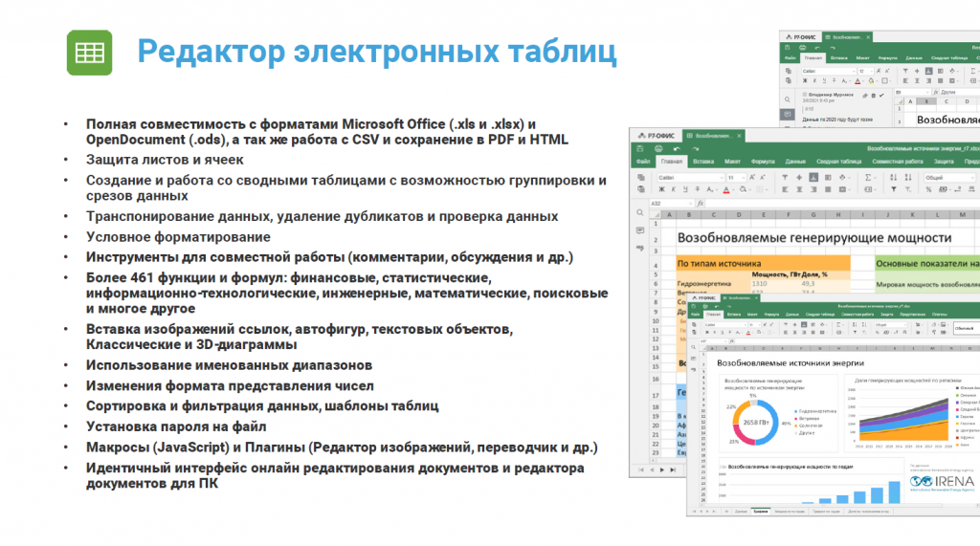Viewport: 980px width, 546px height.
Task: Decrease font size in middle window ribbon
Action: [x=763, y=178]
